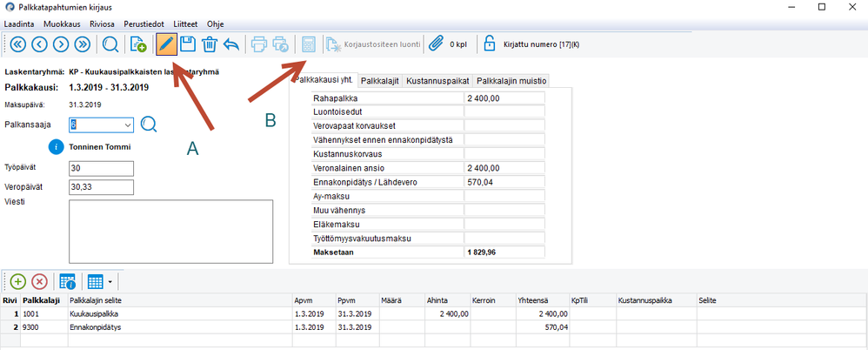Screen dimensions: 868x350
Task: Click the Kuukausipalkka cell
Action: pos(180,314)
